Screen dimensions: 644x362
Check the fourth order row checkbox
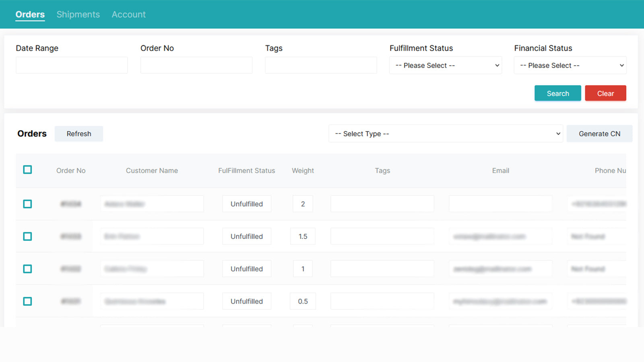[27, 301]
